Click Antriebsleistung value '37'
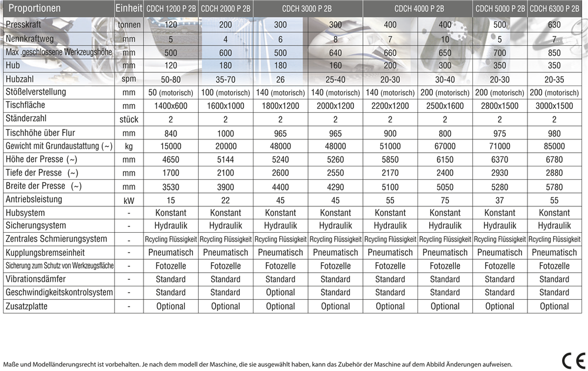This screenshot has width=588, height=371. 499,200
